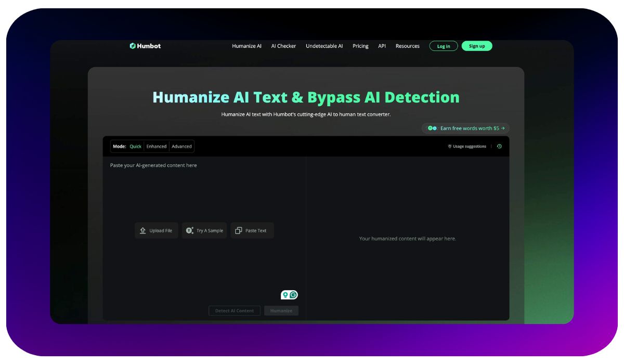This screenshot has height=364, width=624.
Task: Click the green lightbulb extension icon
Action: point(285,295)
